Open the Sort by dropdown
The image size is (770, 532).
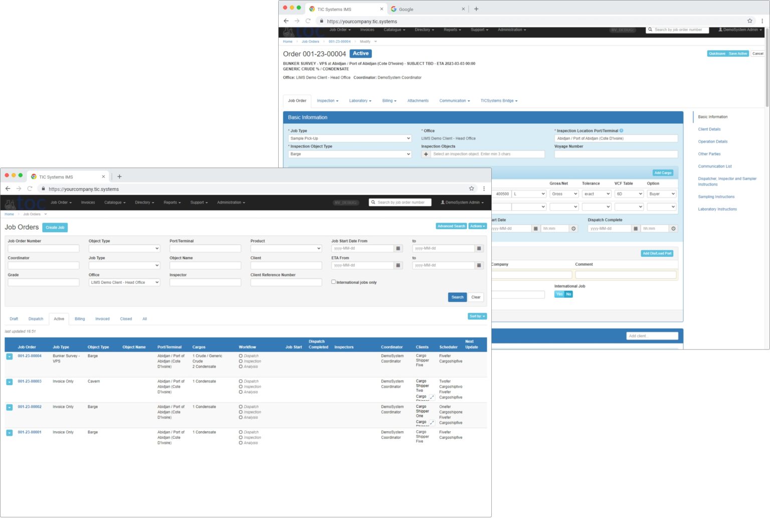pos(477,316)
